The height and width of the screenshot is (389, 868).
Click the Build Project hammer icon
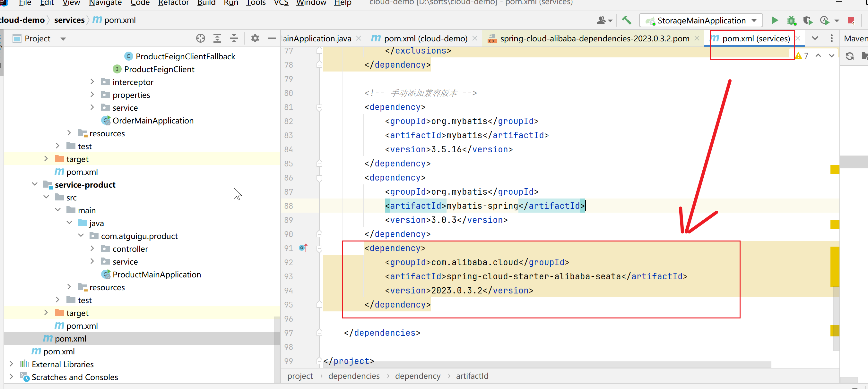(x=626, y=20)
